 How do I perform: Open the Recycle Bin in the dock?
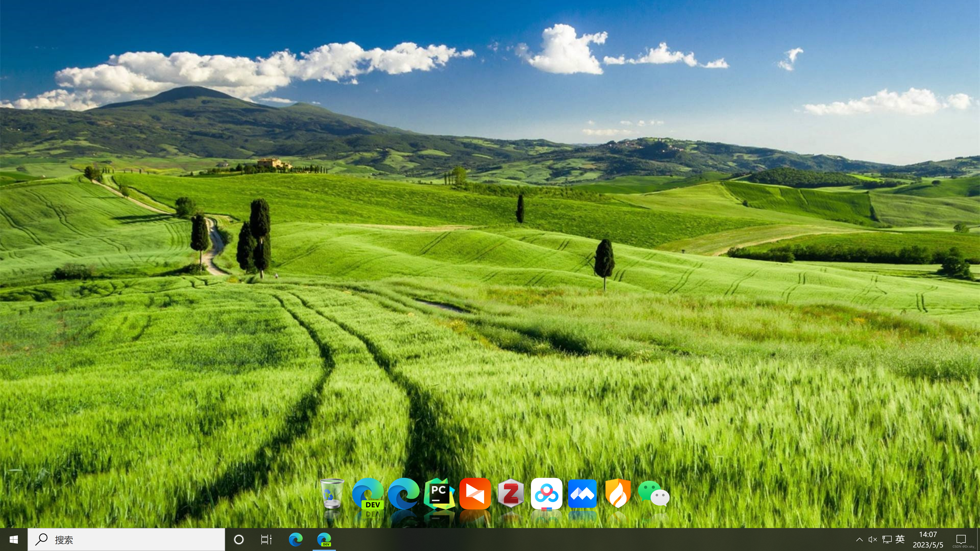point(332,494)
